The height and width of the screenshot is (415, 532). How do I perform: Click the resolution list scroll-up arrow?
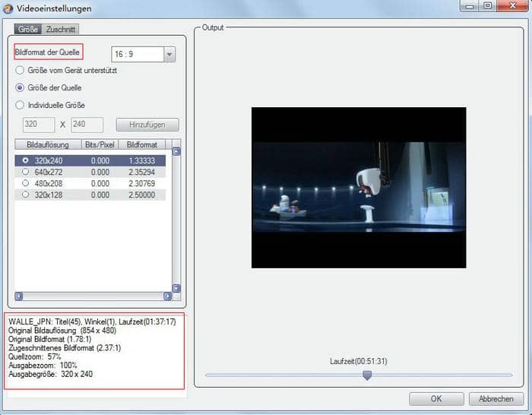click(176, 152)
